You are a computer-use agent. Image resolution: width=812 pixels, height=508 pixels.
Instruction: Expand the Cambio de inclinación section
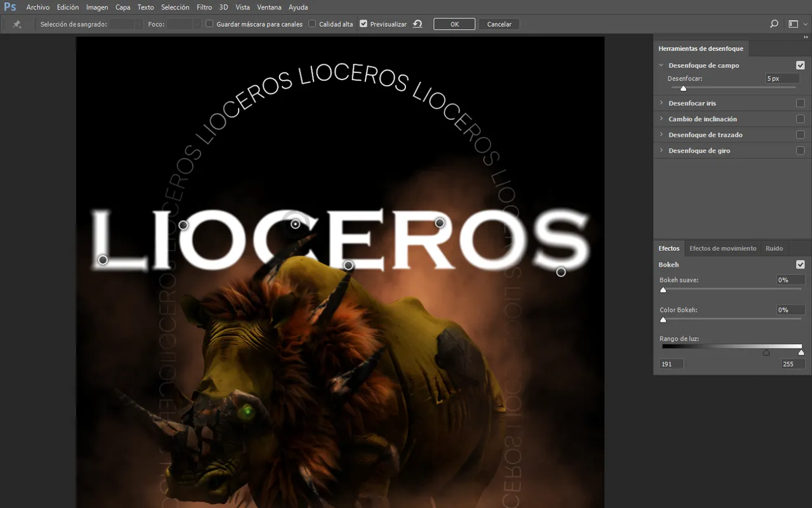click(661, 119)
